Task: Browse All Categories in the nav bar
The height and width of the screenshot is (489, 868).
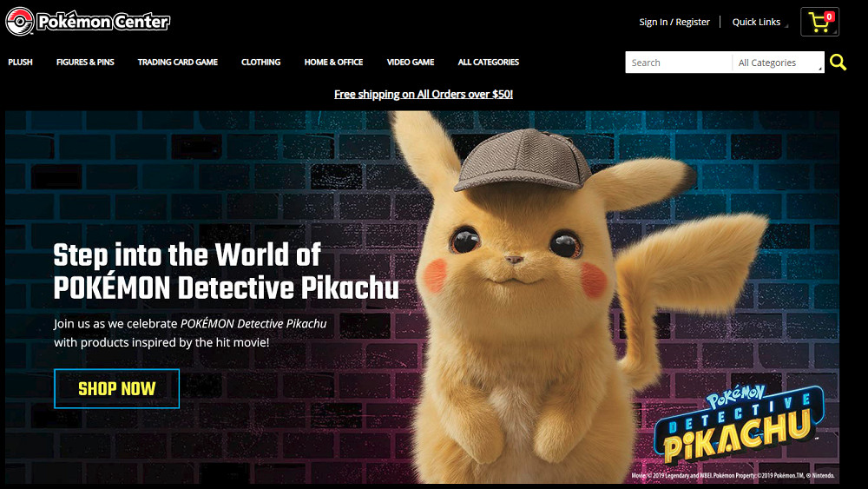Action: pyautogui.click(x=488, y=63)
